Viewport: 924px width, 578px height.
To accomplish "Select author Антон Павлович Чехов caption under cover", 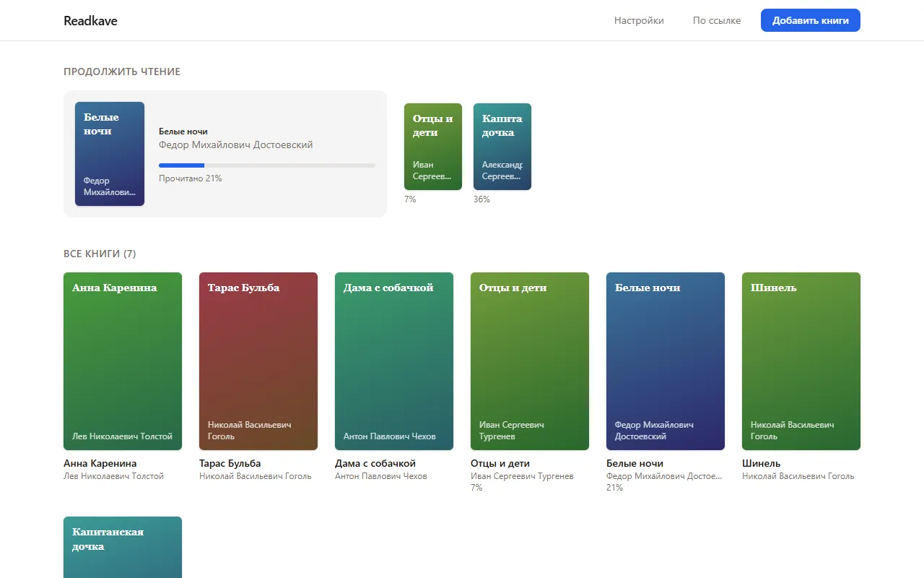I will pos(381,476).
